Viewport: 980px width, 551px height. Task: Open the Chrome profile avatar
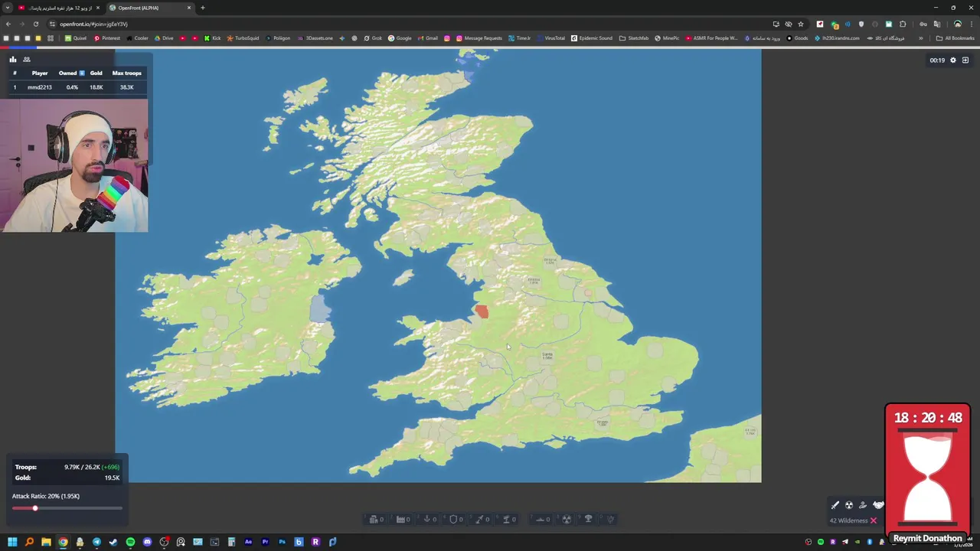tap(957, 24)
